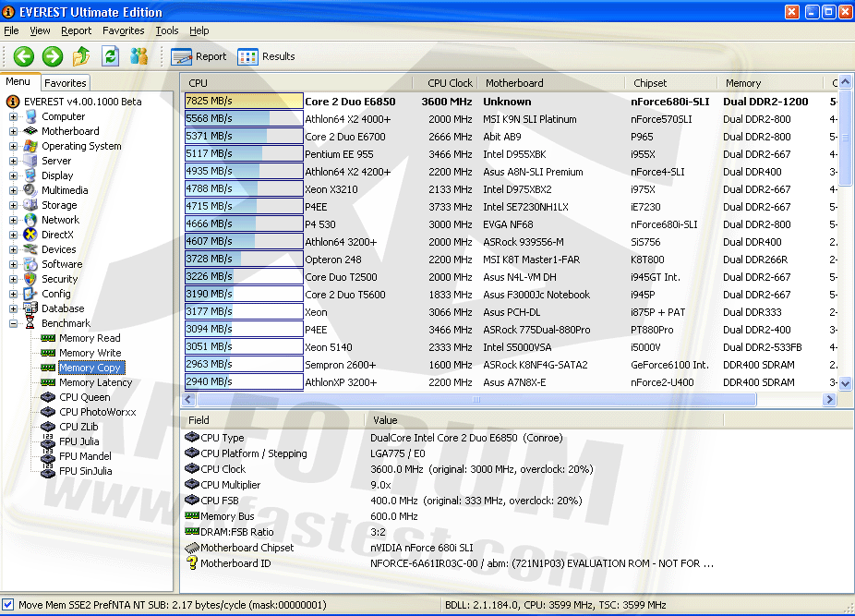Sort by the Motherboard column header
This screenshot has height=616, width=855.
551,83
